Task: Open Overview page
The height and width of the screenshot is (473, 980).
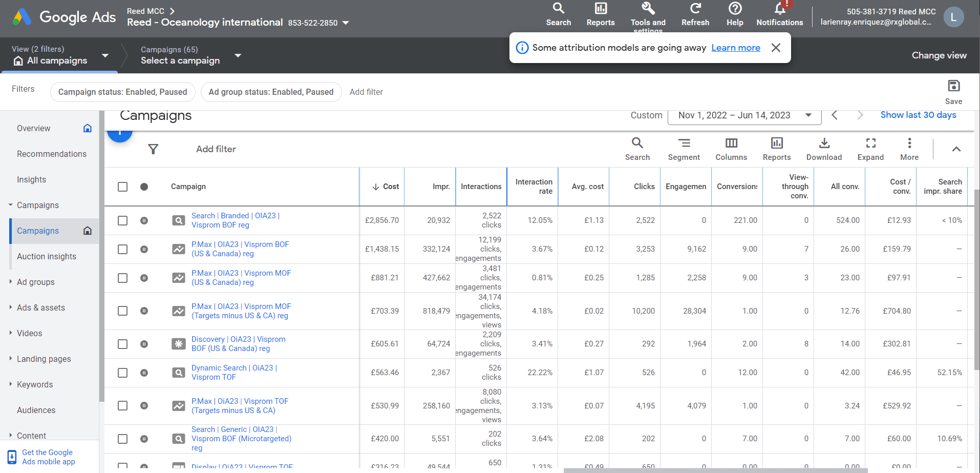Action: coord(34,128)
